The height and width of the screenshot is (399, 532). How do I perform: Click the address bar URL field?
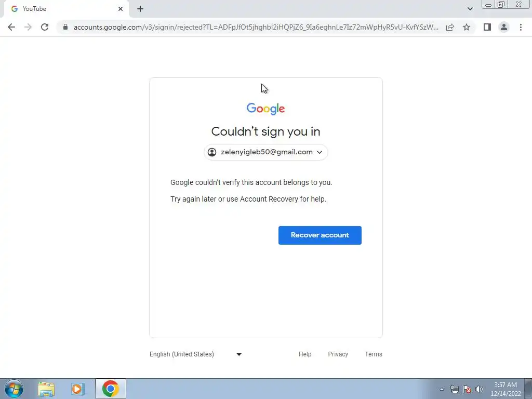tap(256, 27)
